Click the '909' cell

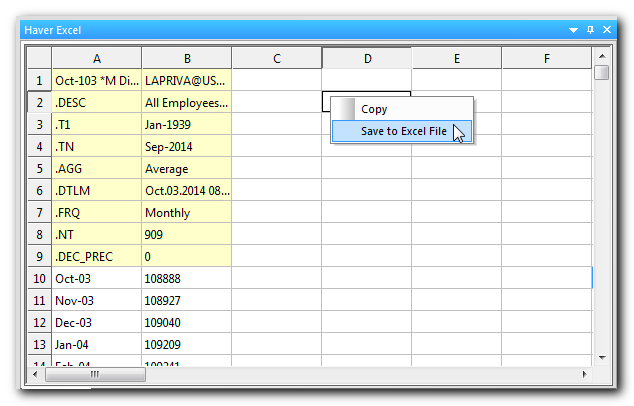click(x=187, y=235)
